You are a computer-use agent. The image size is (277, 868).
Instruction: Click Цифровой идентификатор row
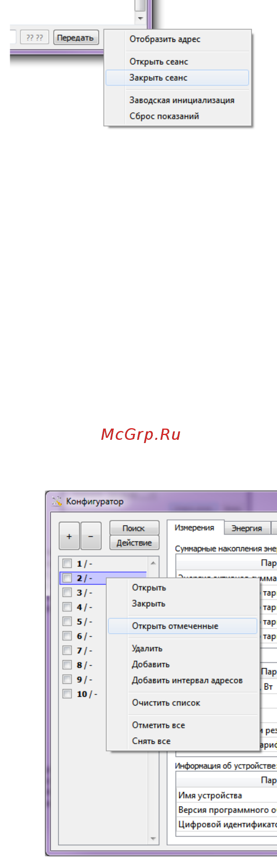tap(227, 824)
